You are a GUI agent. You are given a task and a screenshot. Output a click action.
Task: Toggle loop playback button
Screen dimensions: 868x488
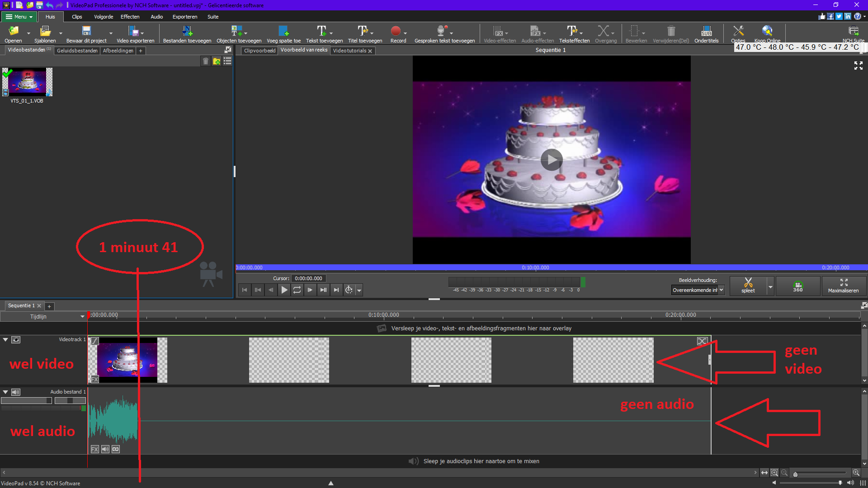click(297, 290)
